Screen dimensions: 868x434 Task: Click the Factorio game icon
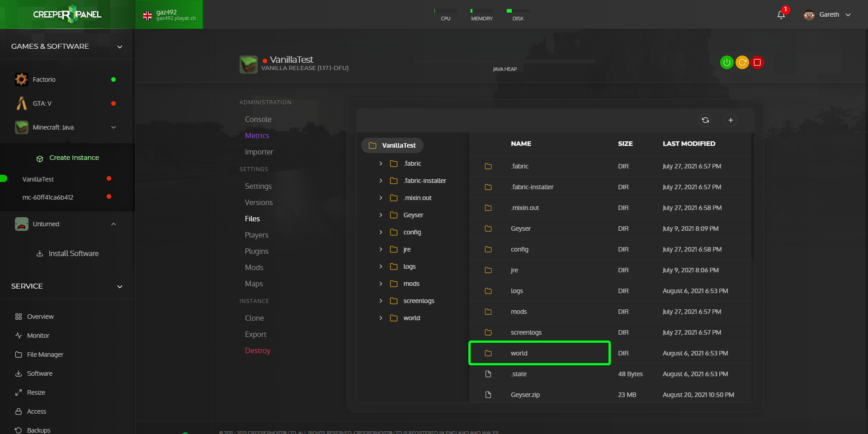21,79
